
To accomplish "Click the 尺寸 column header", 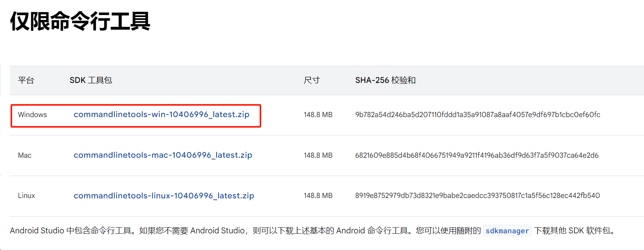I will [x=312, y=80].
